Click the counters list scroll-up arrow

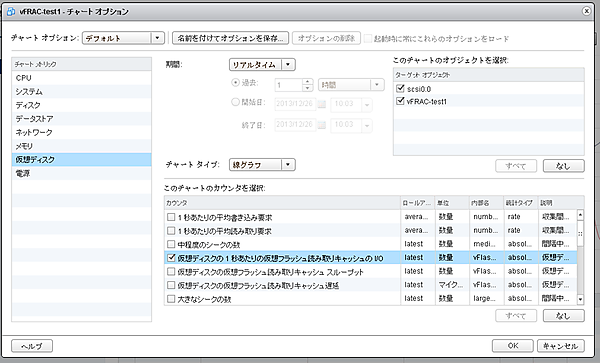[x=580, y=215]
